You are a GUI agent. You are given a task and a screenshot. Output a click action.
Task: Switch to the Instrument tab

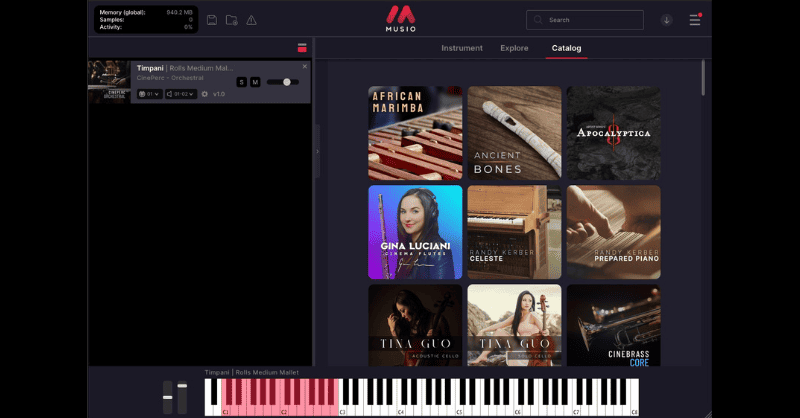[x=462, y=48]
